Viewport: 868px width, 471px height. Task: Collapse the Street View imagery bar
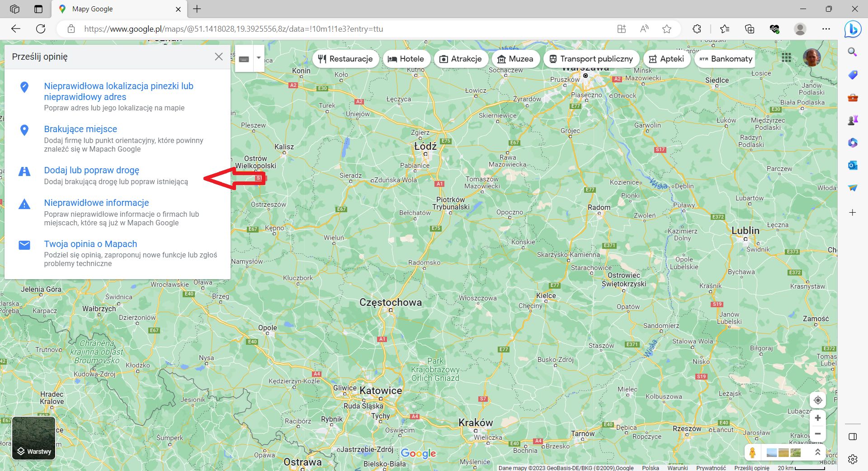[x=817, y=452]
